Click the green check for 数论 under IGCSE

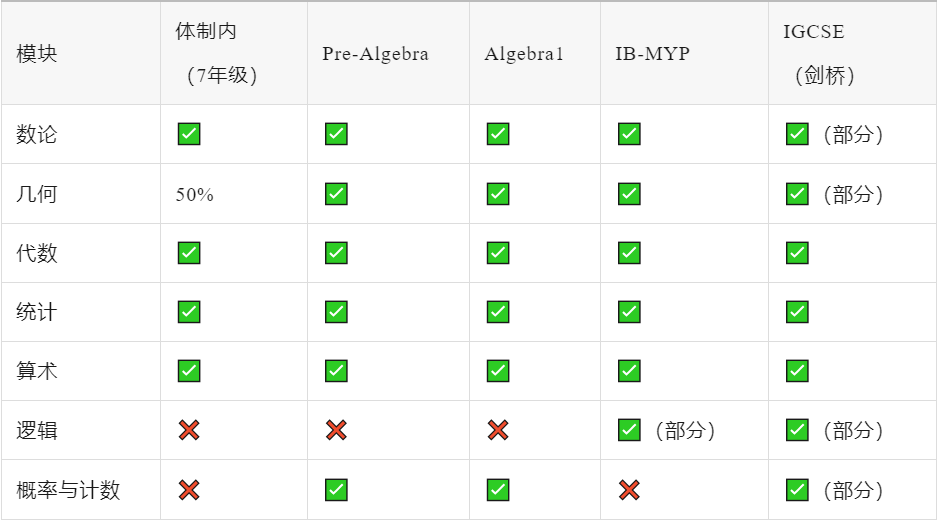[x=797, y=134]
